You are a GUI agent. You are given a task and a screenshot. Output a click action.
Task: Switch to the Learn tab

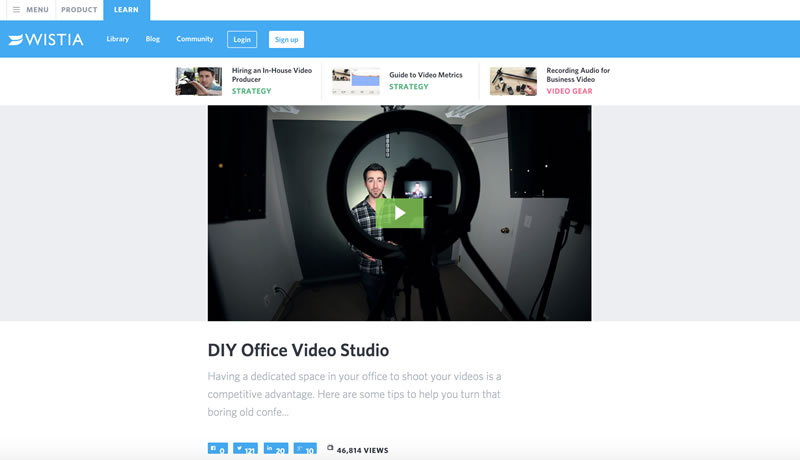coord(126,10)
